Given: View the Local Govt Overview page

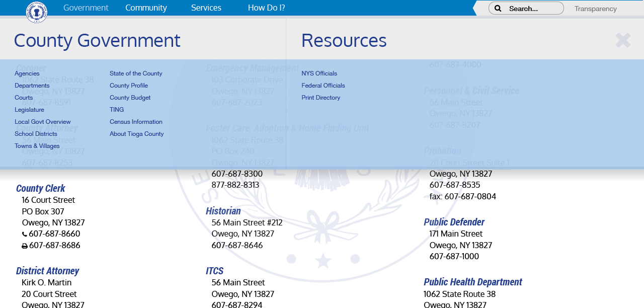Looking at the screenshot, I should (x=43, y=122).
